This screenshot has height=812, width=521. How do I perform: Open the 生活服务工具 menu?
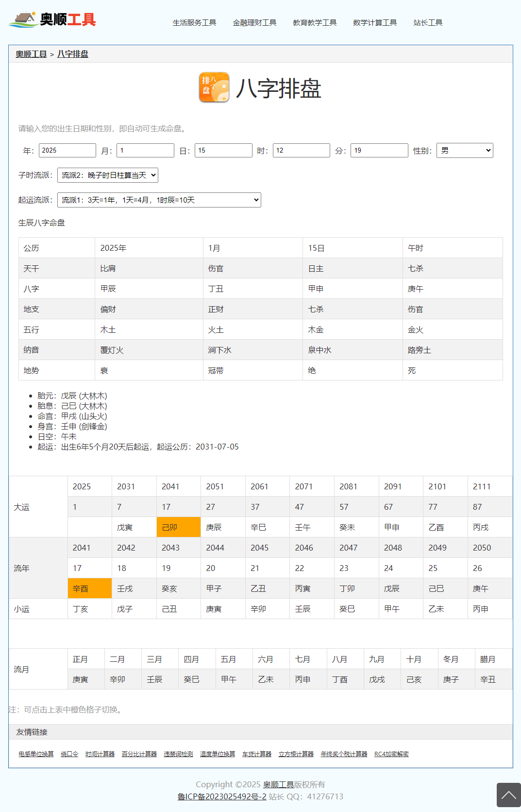click(194, 23)
